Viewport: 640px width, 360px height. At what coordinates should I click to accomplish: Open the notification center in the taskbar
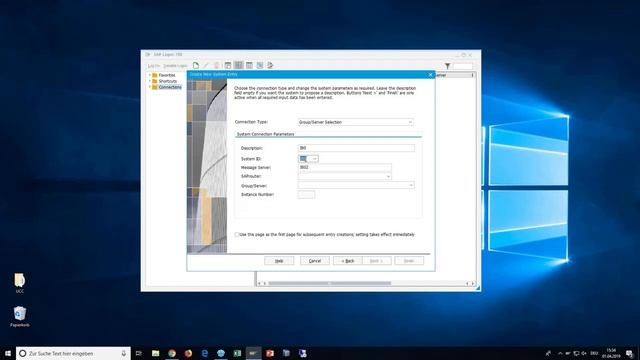[x=629, y=353]
